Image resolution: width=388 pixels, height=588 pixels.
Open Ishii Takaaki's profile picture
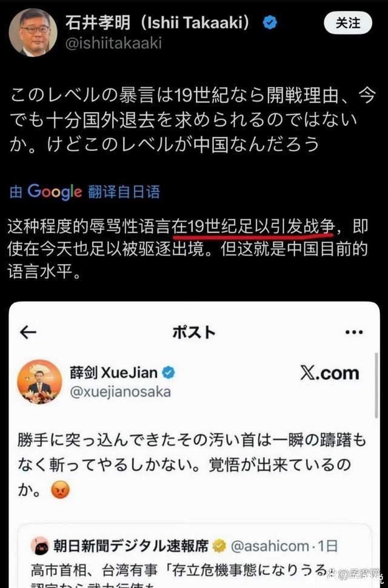[33, 32]
